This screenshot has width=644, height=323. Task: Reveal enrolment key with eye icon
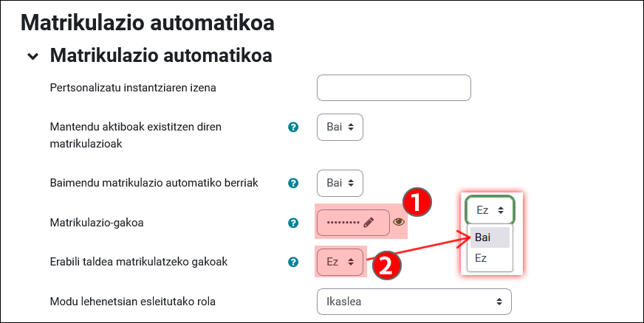[x=399, y=221]
